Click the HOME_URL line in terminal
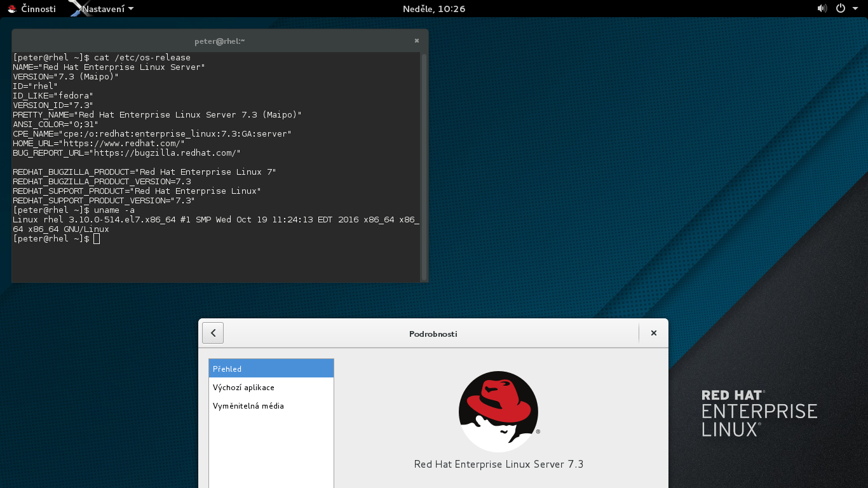Viewport: 868px width, 488px height. (x=99, y=143)
